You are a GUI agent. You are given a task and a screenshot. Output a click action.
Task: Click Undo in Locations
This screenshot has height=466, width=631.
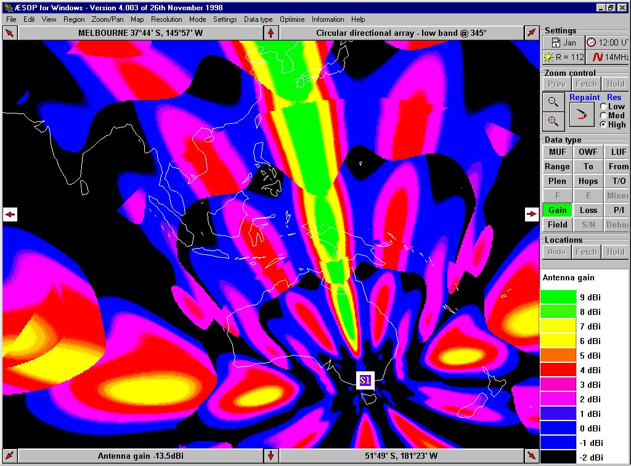(557, 252)
